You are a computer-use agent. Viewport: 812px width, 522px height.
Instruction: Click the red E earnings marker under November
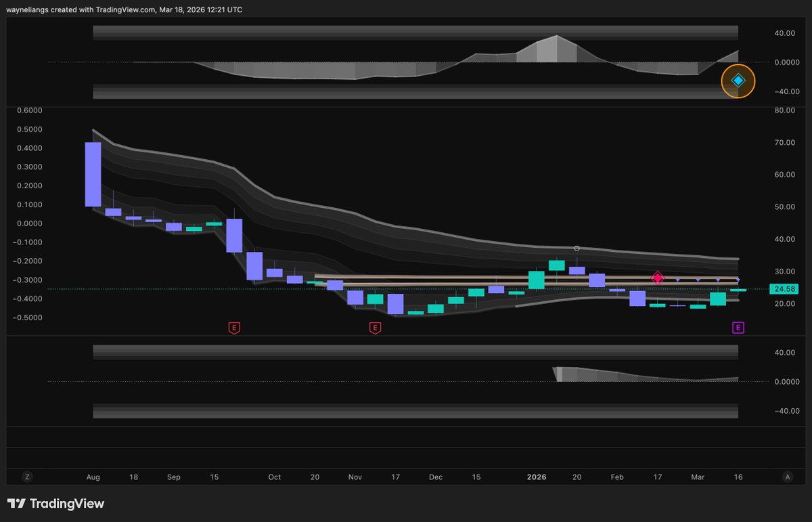pyautogui.click(x=374, y=328)
